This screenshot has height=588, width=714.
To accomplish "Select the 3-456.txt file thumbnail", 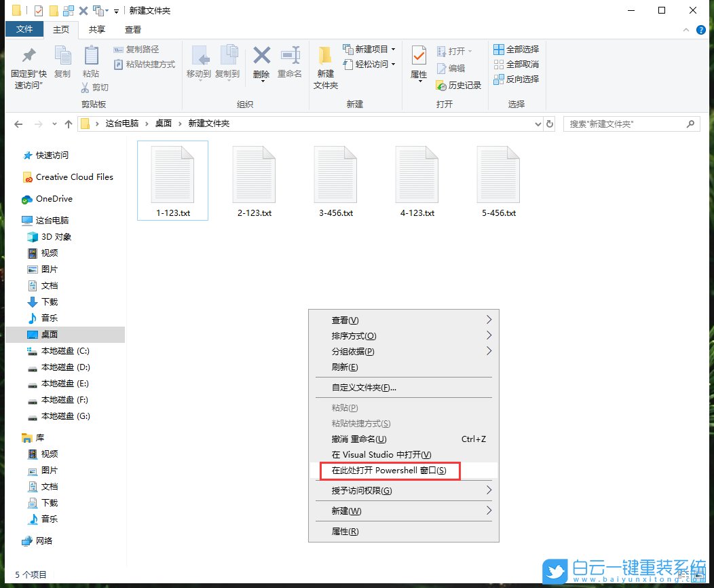I will pyautogui.click(x=335, y=173).
